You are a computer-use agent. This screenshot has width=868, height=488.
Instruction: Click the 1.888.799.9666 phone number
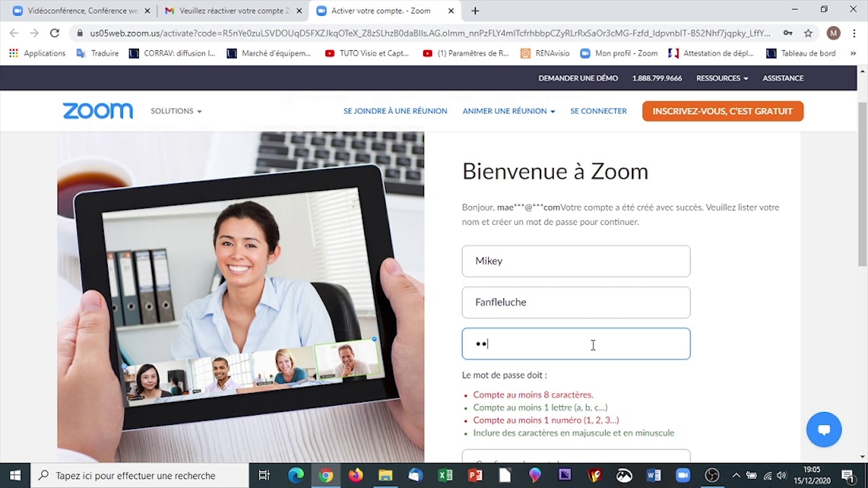[x=657, y=78]
